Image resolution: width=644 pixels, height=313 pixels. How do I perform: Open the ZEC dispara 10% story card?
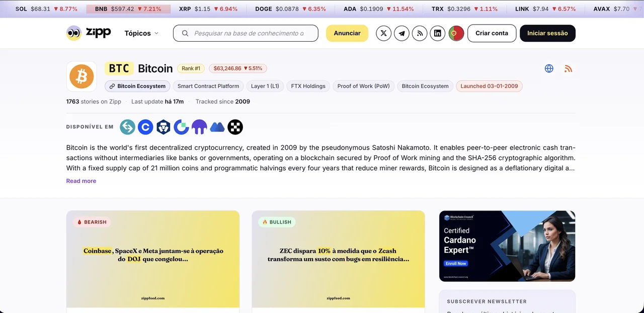point(338,259)
